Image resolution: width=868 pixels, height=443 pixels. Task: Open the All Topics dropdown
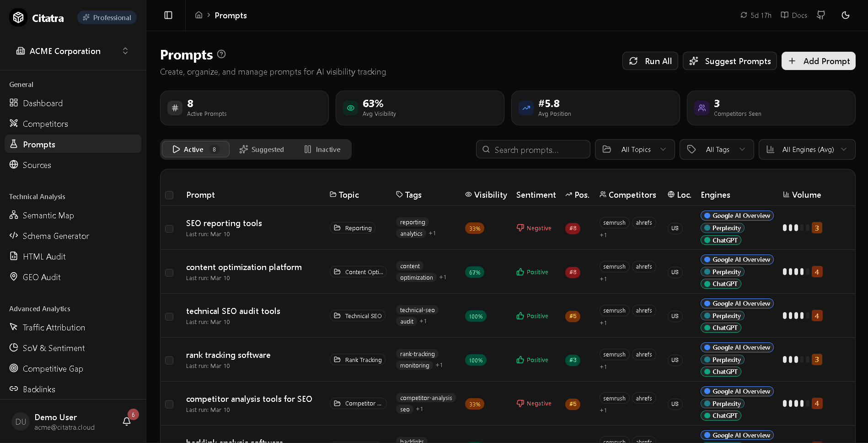pyautogui.click(x=635, y=149)
